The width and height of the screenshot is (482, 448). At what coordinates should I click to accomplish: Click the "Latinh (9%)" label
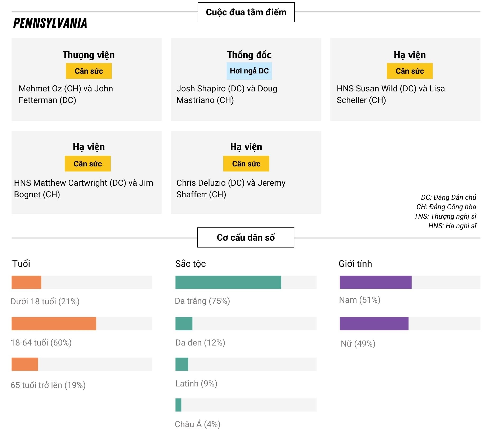[x=196, y=384]
